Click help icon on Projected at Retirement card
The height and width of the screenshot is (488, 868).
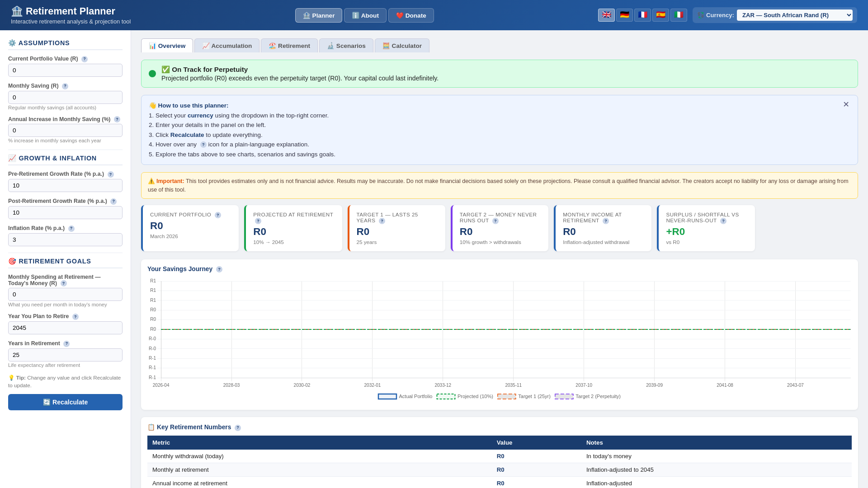coord(258,221)
